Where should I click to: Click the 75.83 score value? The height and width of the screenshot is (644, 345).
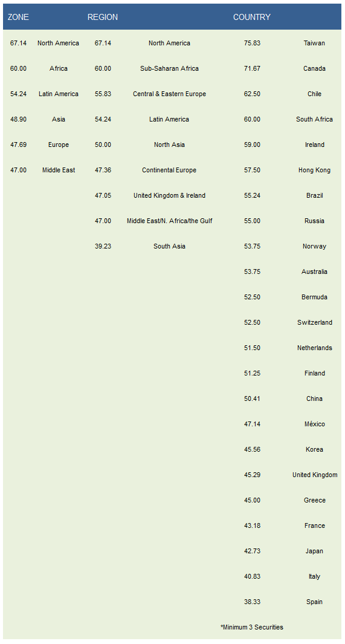(252, 43)
